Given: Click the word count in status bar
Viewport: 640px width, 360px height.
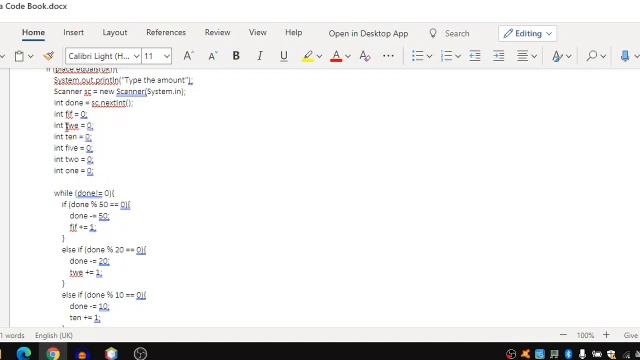Looking at the screenshot, I should click(x=12, y=336).
